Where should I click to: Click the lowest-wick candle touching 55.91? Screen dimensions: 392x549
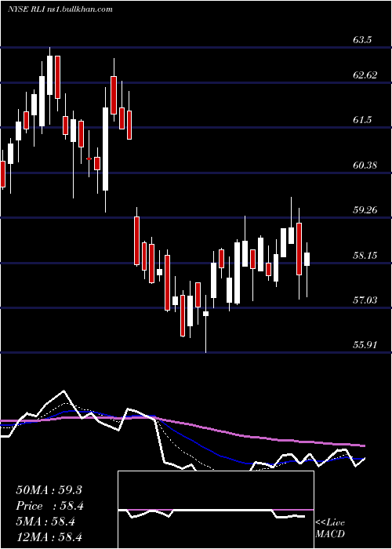[x=205, y=324]
